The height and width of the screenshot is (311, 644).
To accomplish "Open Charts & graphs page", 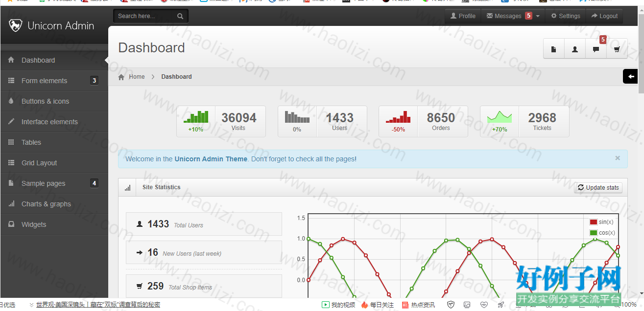I will click(54, 204).
